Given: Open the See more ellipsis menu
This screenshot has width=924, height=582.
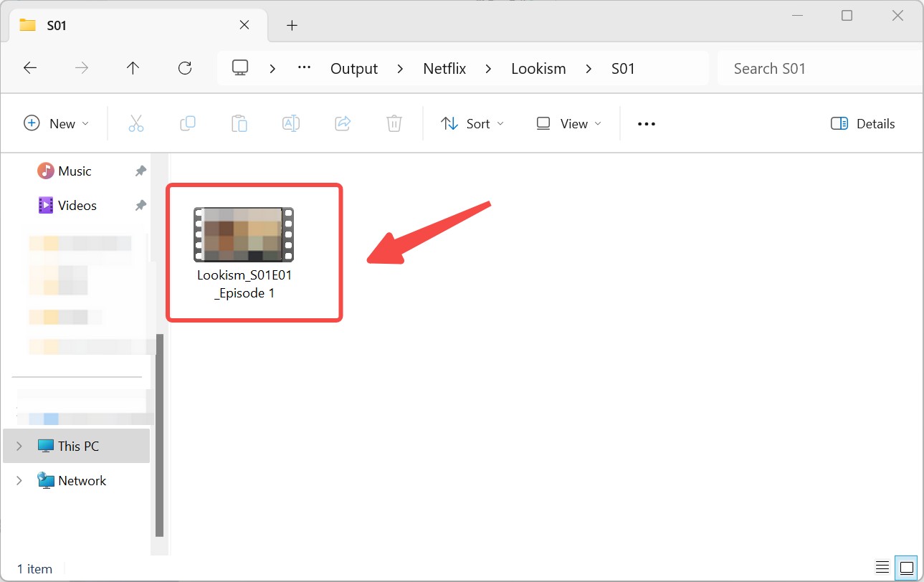Looking at the screenshot, I should pos(647,123).
